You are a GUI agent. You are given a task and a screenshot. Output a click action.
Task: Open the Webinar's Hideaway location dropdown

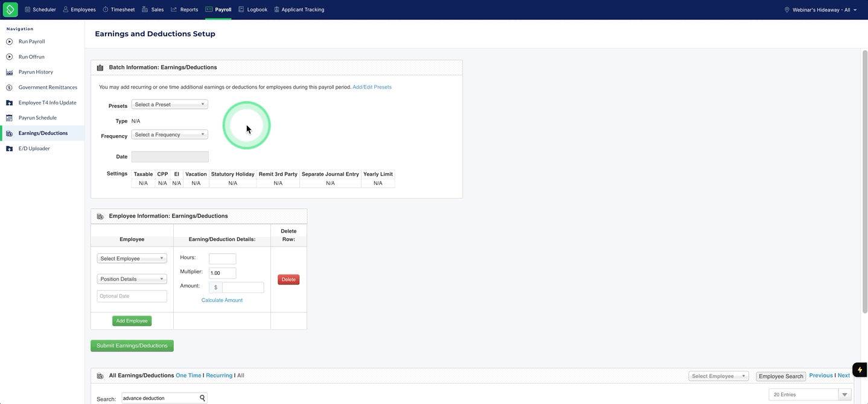(x=820, y=10)
